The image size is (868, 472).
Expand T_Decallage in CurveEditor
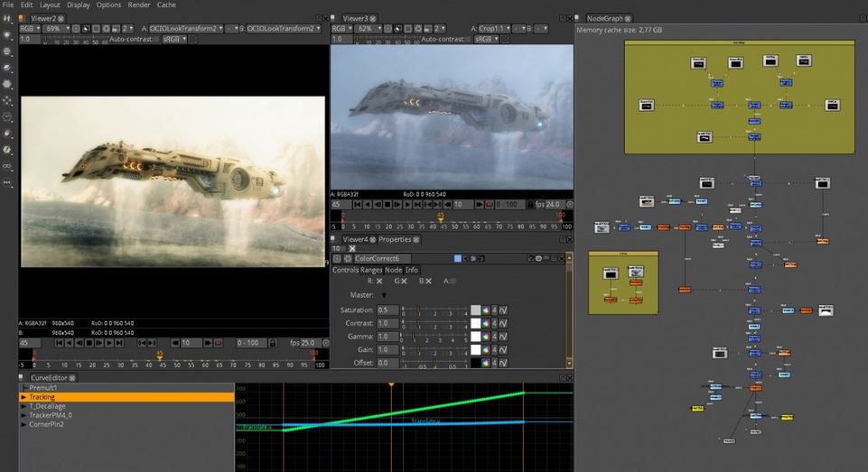pyautogui.click(x=23, y=406)
